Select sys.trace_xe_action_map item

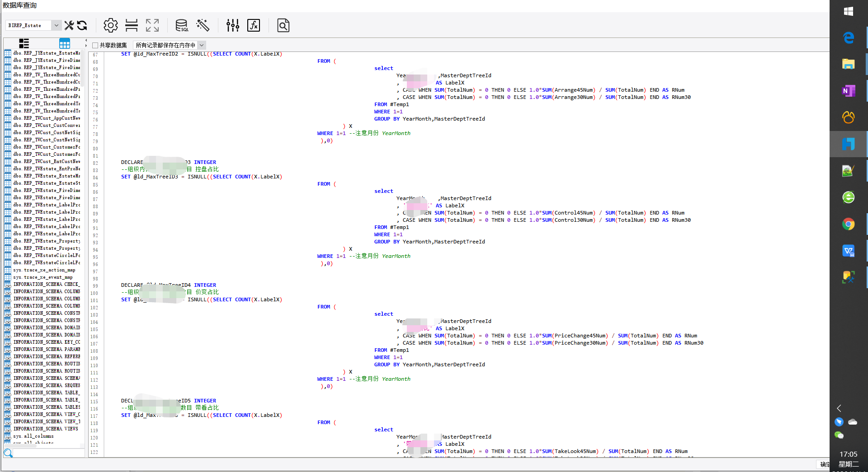(x=44, y=270)
